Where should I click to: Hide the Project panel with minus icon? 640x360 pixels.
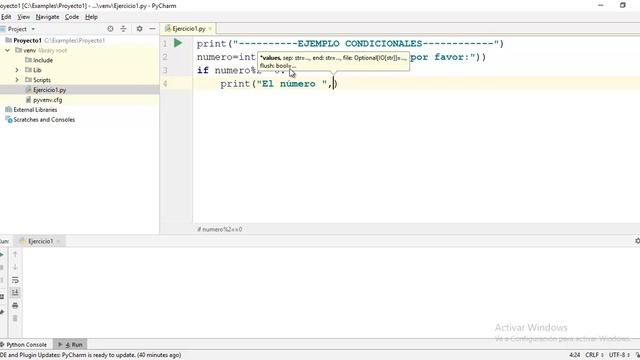coord(152,29)
